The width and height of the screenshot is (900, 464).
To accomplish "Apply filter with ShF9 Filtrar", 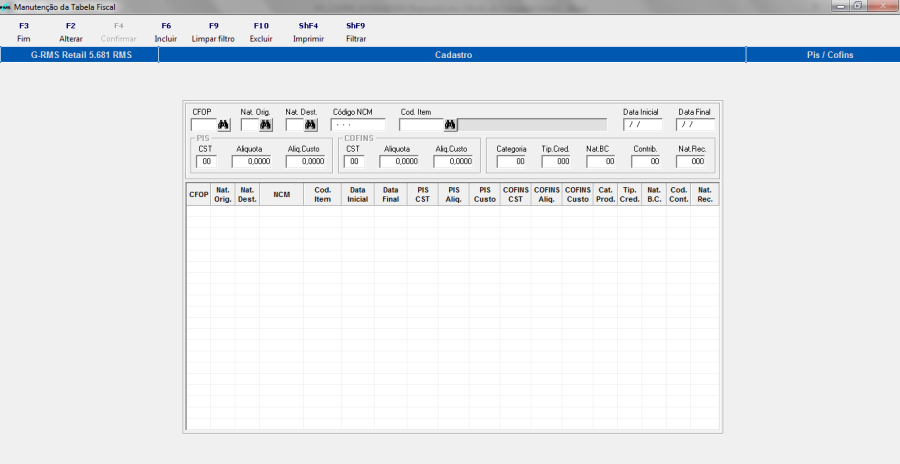I will pyautogui.click(x=356, y=32).
